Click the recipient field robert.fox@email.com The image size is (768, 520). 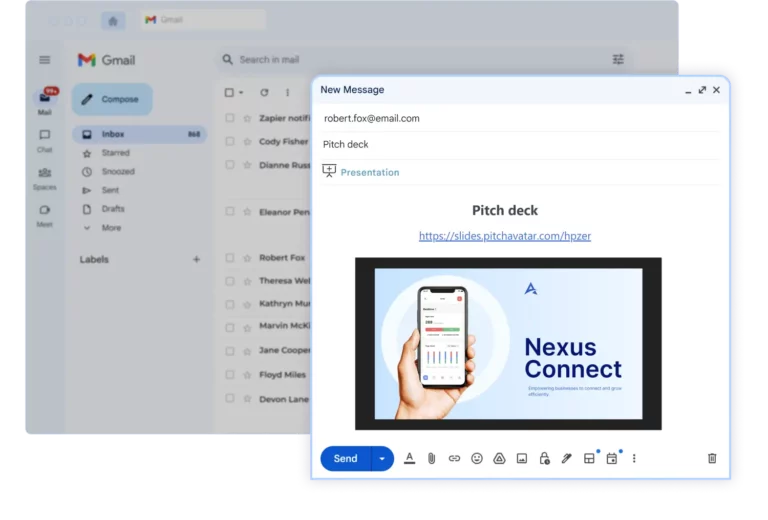coord(521,118)
